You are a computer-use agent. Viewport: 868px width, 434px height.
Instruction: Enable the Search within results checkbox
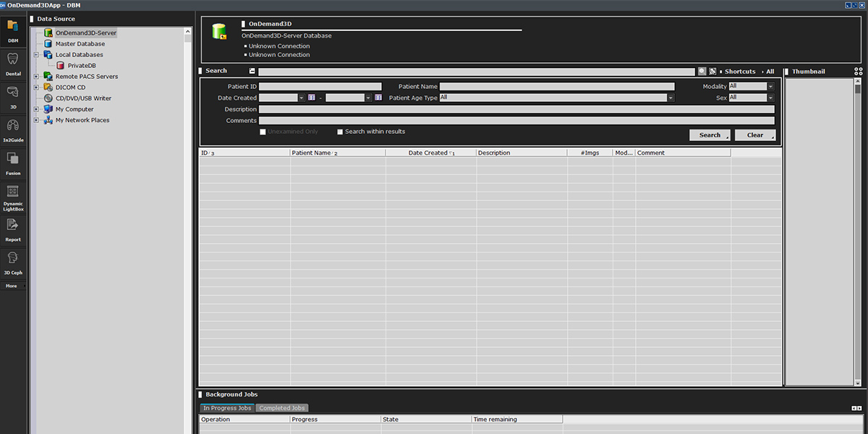[340, 132]
